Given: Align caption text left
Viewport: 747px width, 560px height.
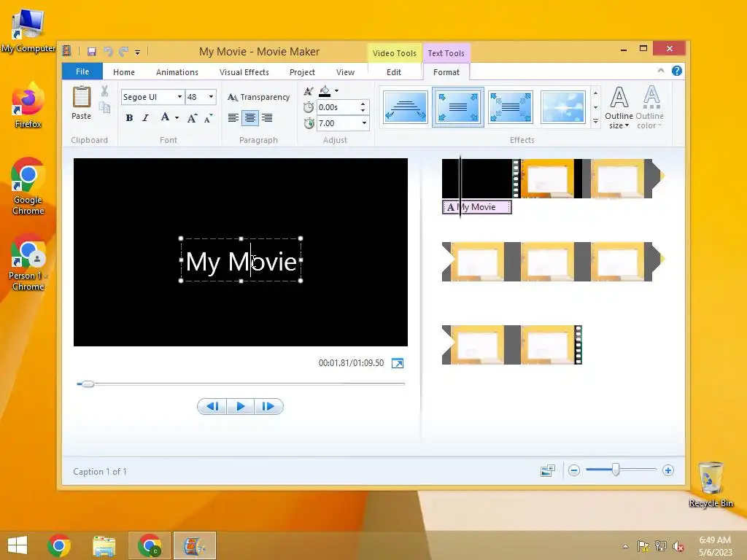Looking at the screenshot, I should click(x=233, y=117).
